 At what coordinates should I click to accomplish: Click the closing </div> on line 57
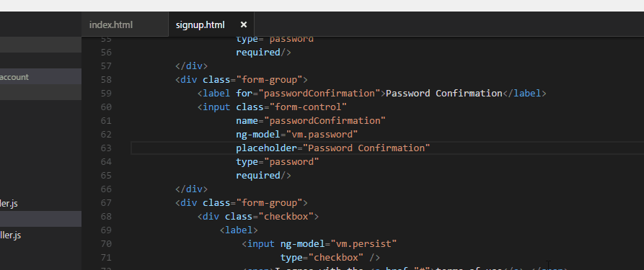[x=191, y=66]
